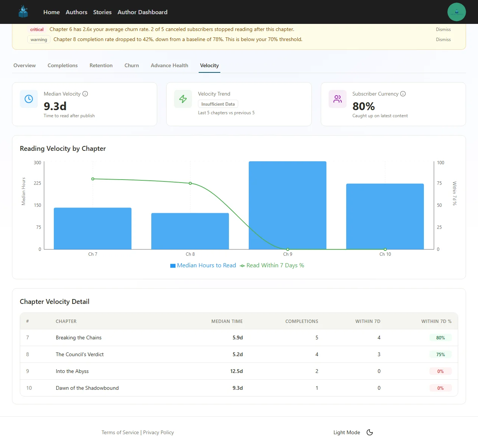Dismiss the Chapter 8 completion warning
This screenshot has width=478, height=448.
click(443, 40)
